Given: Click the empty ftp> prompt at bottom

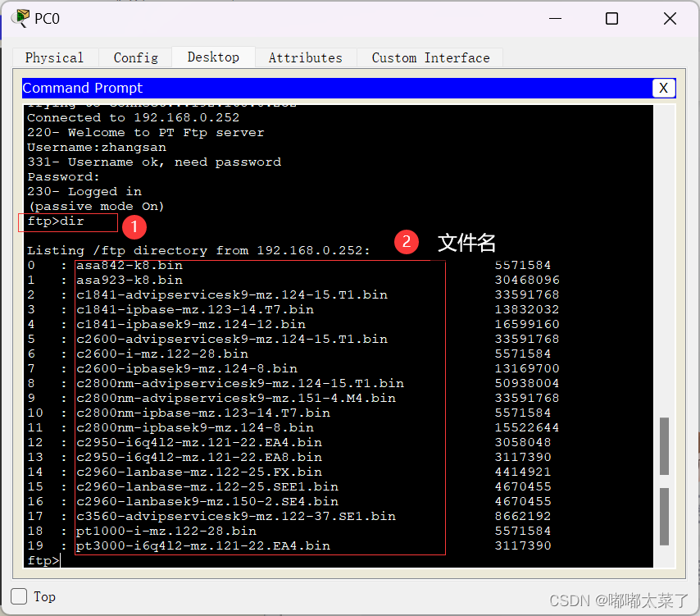Looking at the screenshot, I should point(43,560).
